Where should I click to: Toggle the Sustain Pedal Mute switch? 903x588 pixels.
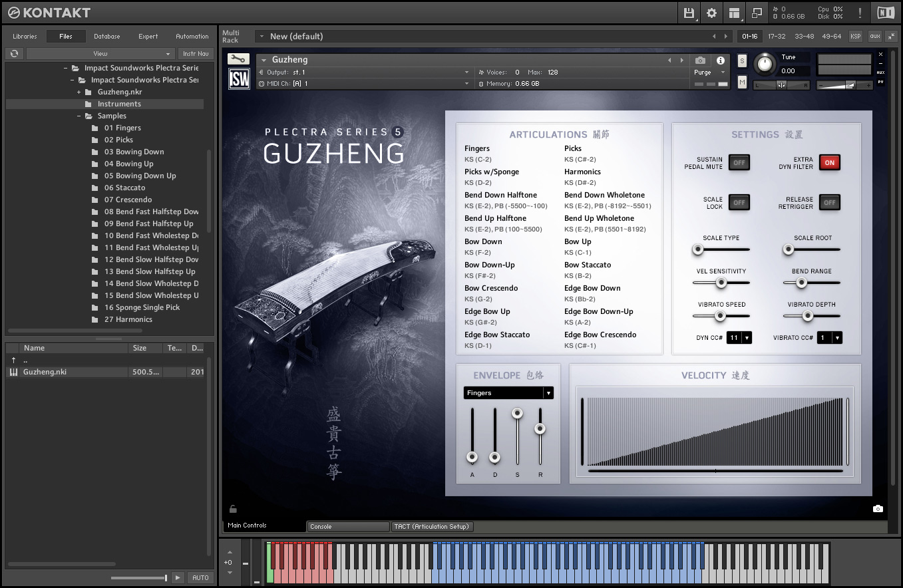739,163
